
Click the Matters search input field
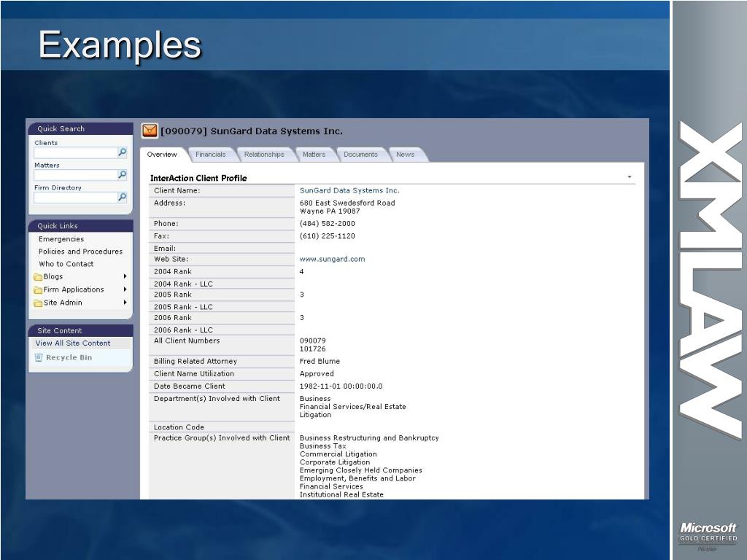[x=75, y=175]
